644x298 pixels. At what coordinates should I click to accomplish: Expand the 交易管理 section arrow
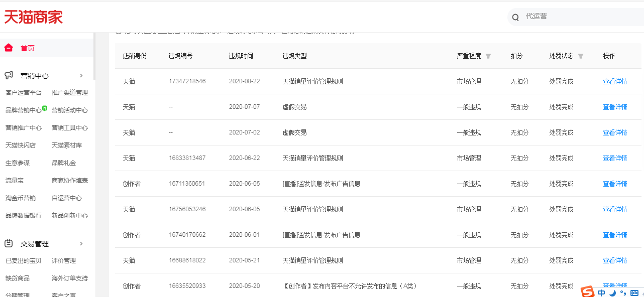tap(81, 244)
